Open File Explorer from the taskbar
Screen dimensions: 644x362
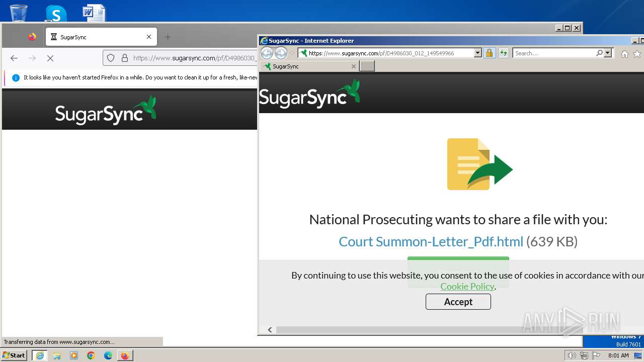tap(57, 355)
